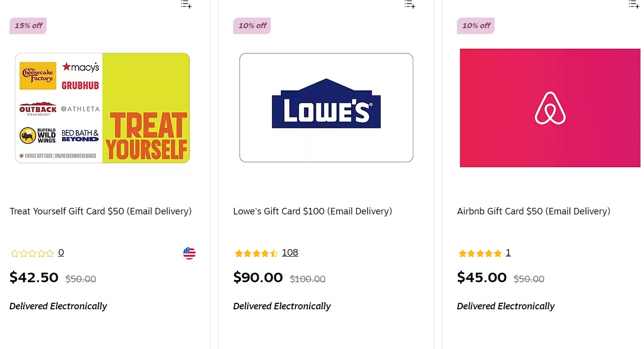Open Airbnb Gift Card $50 product page
This screenshot has height=349, width=644.
point(533,211)
